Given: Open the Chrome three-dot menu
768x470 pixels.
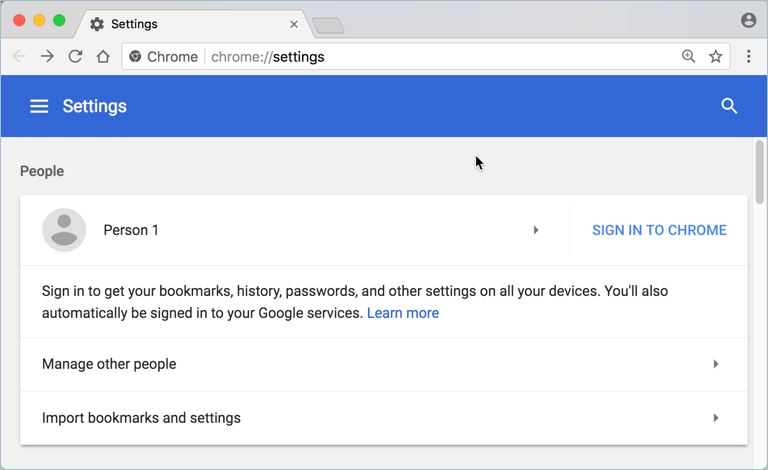Looking at the screenshot, I should (748, 56).
